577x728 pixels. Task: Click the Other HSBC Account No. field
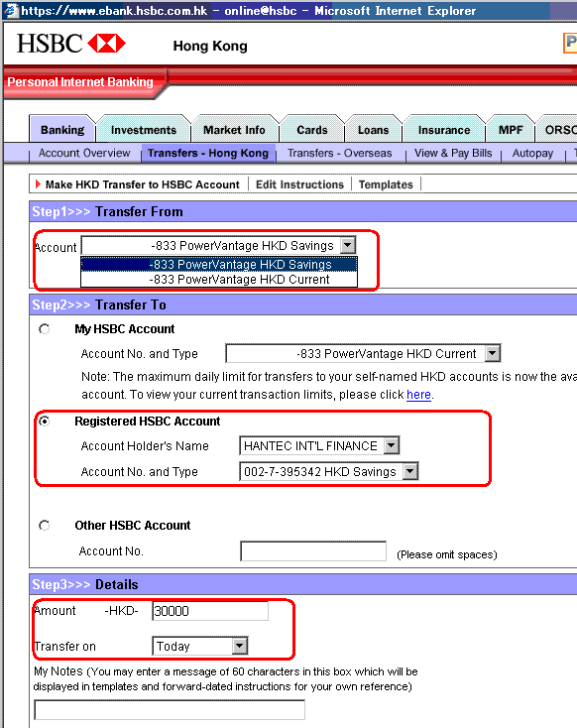click(x=313, y=551)
